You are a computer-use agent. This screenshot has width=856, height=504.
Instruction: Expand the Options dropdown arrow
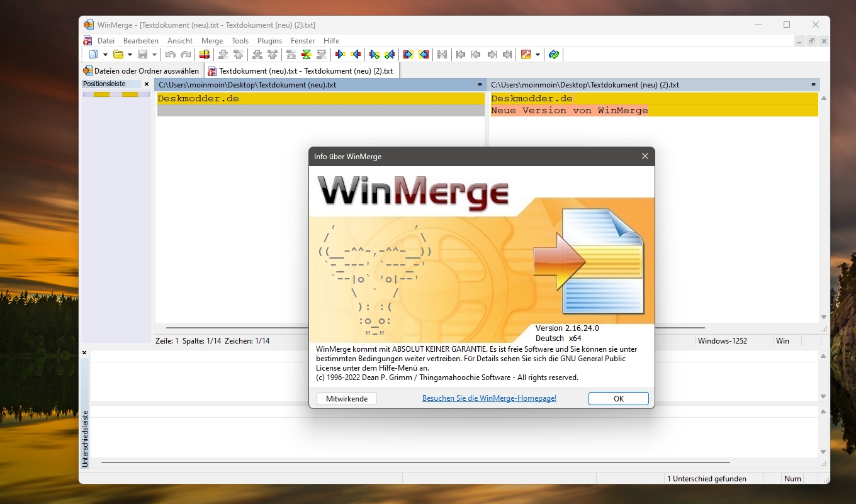coord(538,55)
